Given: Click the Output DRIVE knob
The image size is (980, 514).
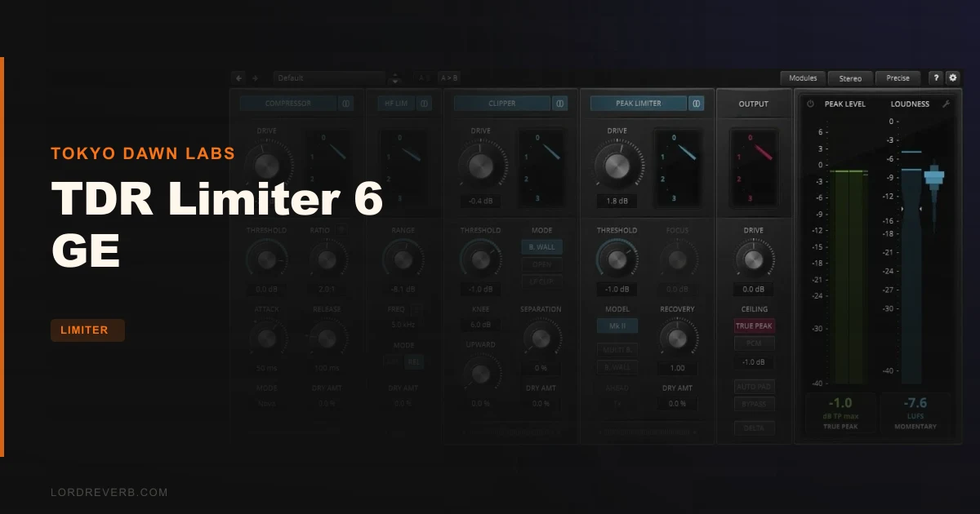Looking at the screenshot, I should coord(753,259).
